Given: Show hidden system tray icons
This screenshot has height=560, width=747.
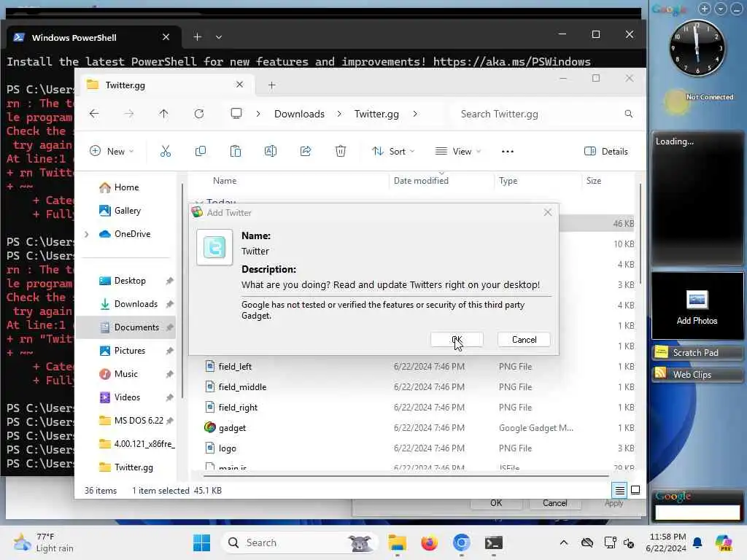Looking at the screenshot, I should tap(564, 542).
